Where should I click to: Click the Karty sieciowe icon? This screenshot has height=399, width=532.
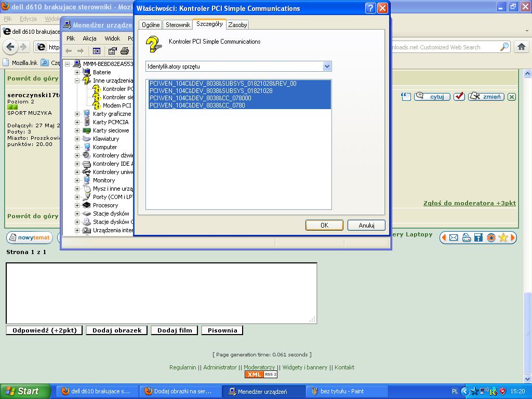point(87,130)
